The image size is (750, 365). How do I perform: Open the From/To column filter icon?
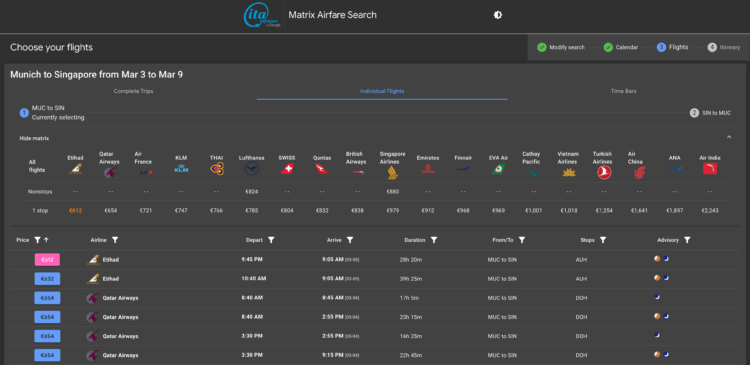[x=522, y=240]
